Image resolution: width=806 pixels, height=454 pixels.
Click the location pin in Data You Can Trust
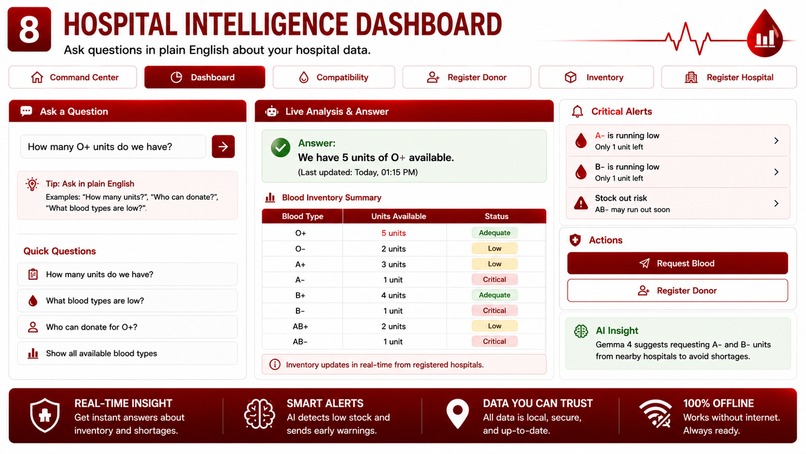457,414
